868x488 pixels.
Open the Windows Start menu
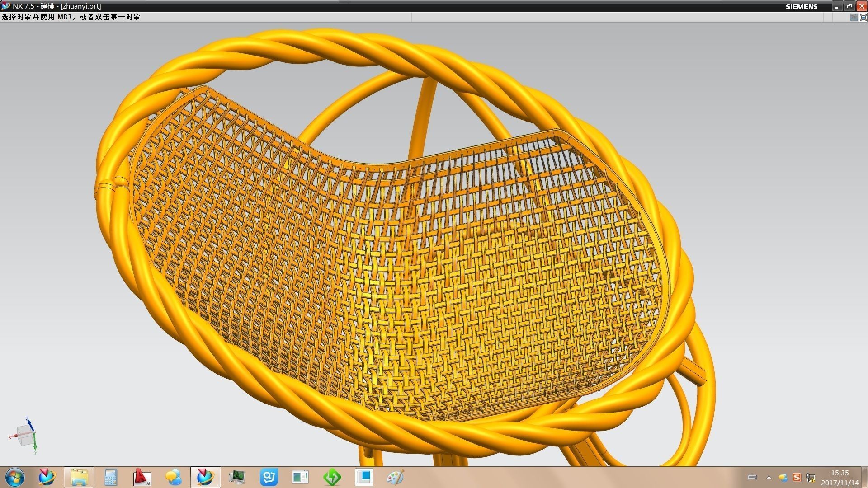coord(15,477)
